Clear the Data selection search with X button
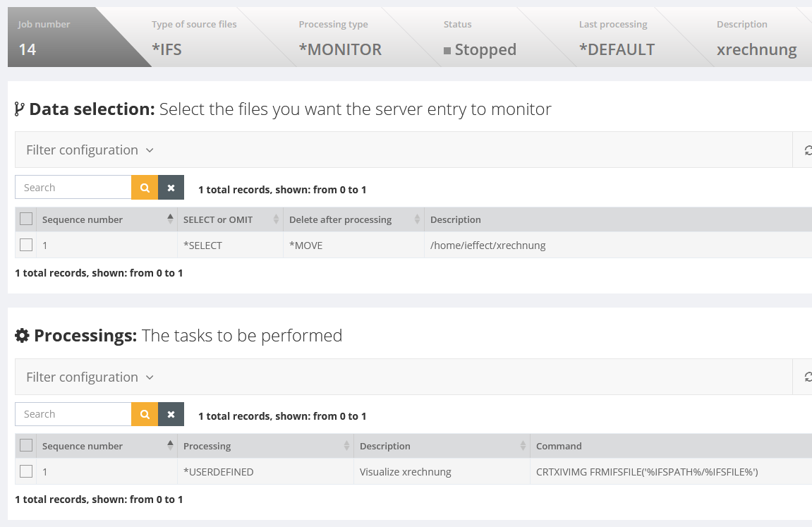This screenshot has height=527, width=812. pos(171,188)
